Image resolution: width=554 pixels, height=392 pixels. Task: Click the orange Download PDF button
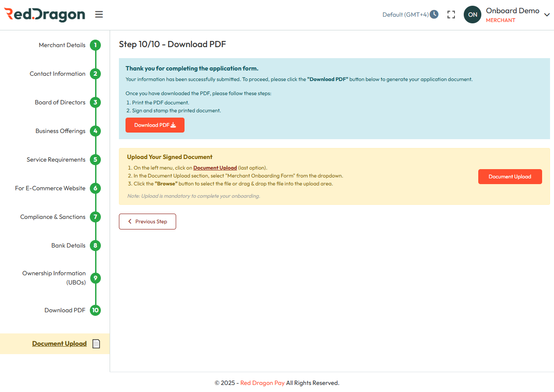[155, 125]
